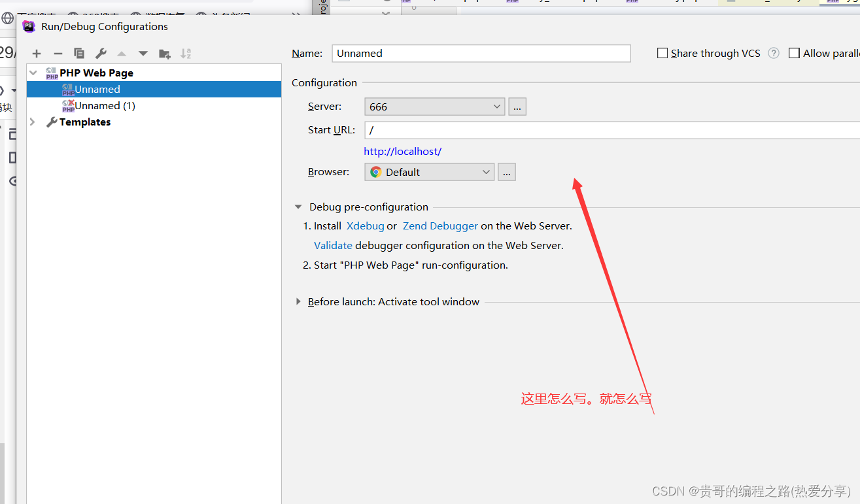
Task: Click the Create New Folder icon
Action: (165, 54)
